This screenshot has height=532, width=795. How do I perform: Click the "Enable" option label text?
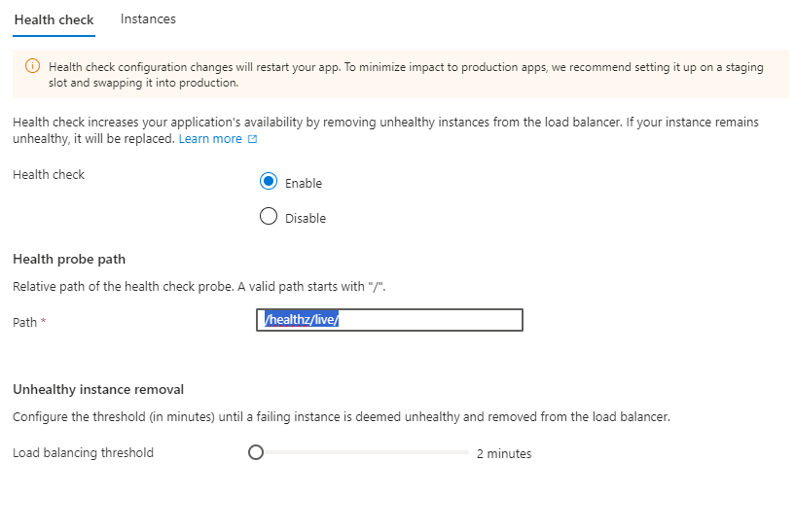[x=304, y=183]
